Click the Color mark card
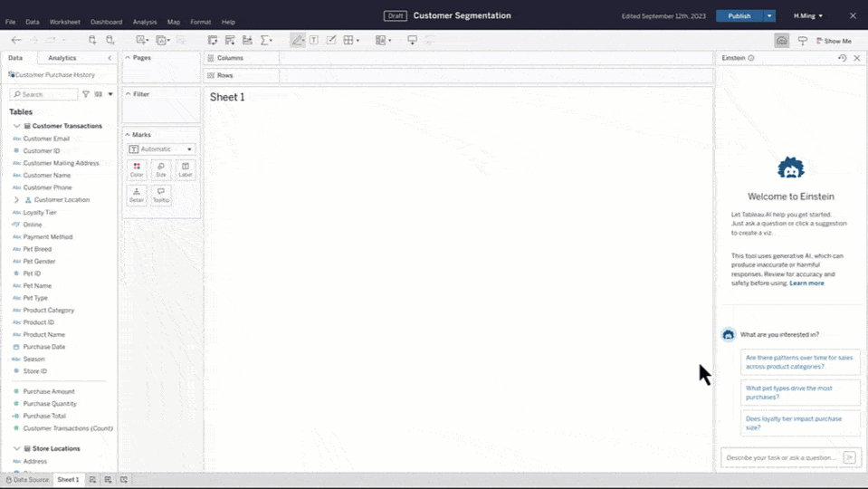 [x=137, y=169]
